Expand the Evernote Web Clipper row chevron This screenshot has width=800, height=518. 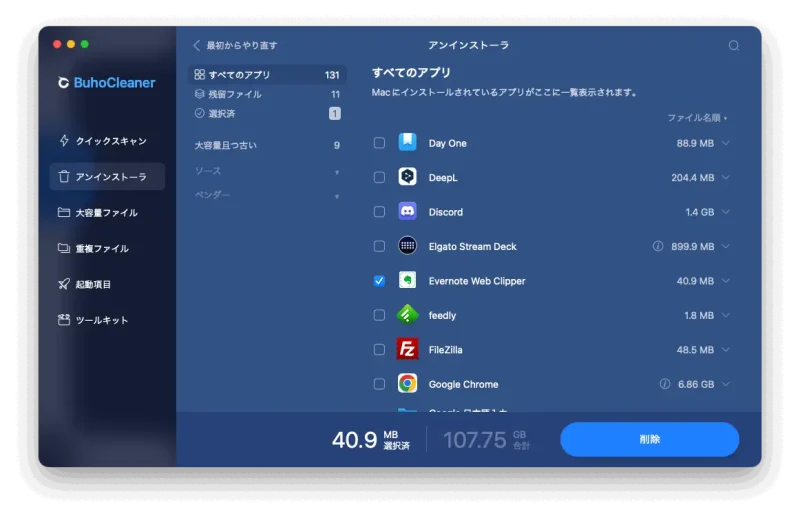click(x=726, y=281)
